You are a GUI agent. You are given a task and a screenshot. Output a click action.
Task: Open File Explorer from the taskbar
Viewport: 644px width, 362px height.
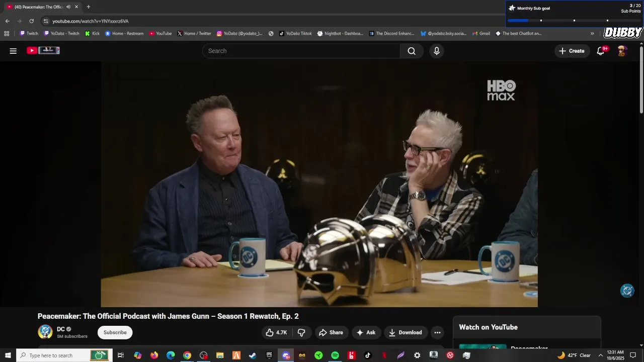click(220, 355)
